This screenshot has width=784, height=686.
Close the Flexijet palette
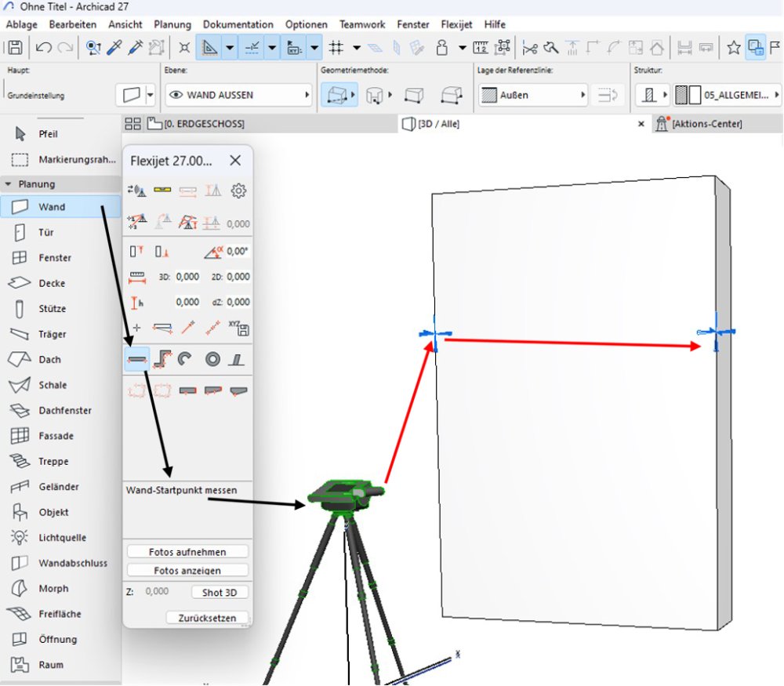pyautogui.click(x=235, y=161)
